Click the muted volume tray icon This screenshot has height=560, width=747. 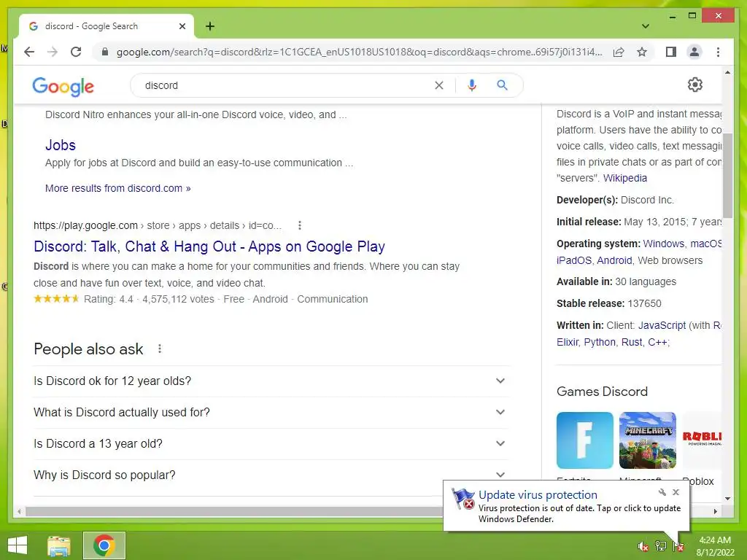point(643,546)
